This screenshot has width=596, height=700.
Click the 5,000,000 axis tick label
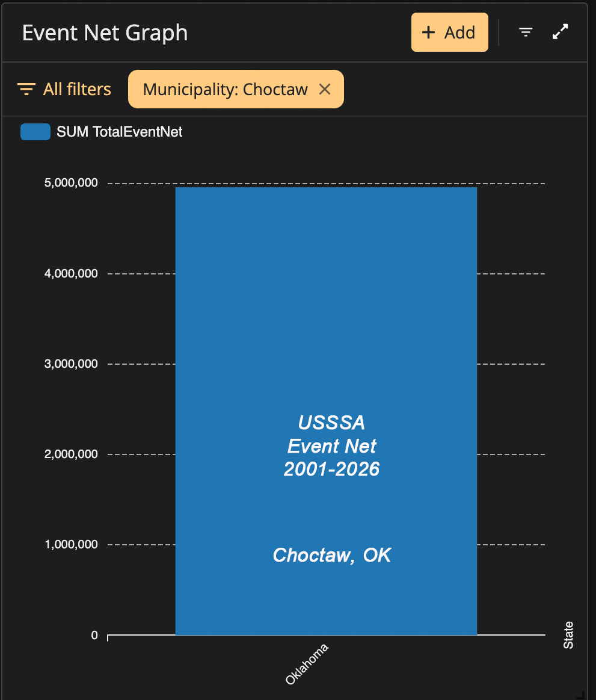tap(71, 182)
